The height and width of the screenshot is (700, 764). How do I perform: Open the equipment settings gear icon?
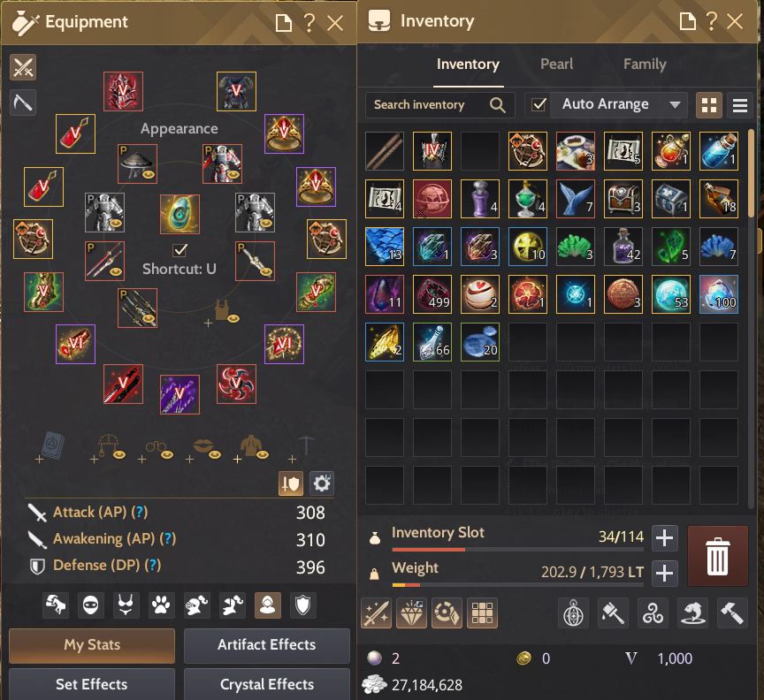(x=322, y=483)
